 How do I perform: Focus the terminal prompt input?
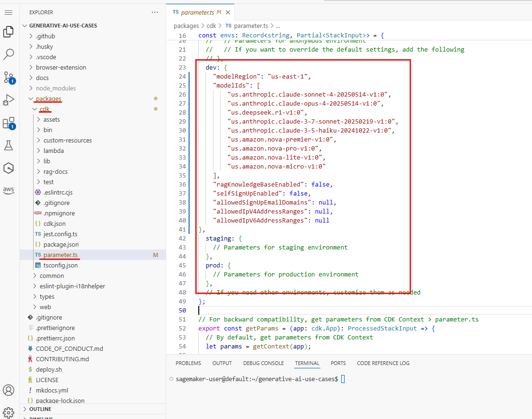343,379
